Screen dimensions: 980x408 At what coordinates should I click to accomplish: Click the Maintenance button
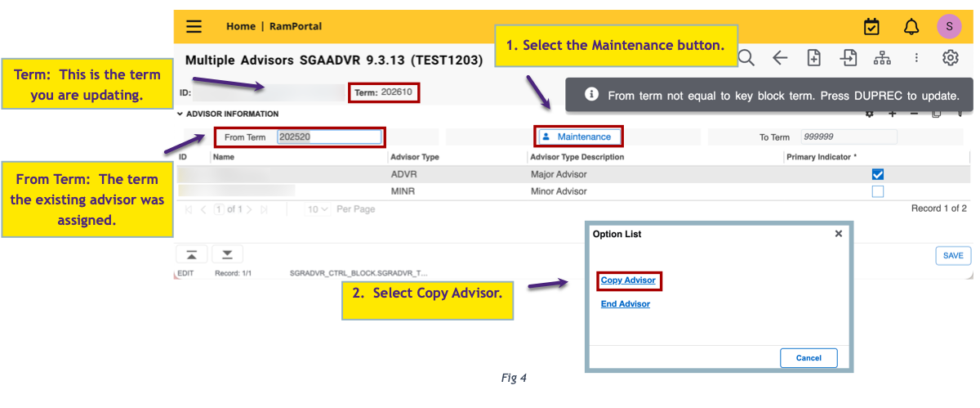coord(578,137)
